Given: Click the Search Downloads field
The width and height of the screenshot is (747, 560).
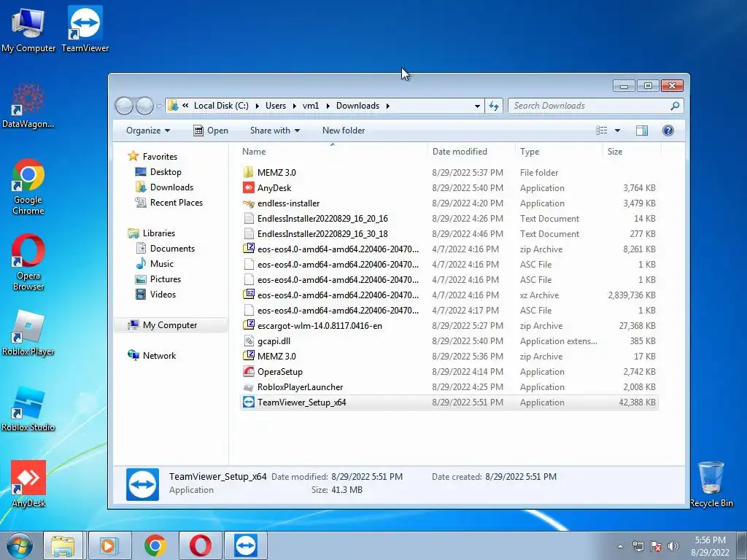Looking at the screenshot, I should [596, 106].
